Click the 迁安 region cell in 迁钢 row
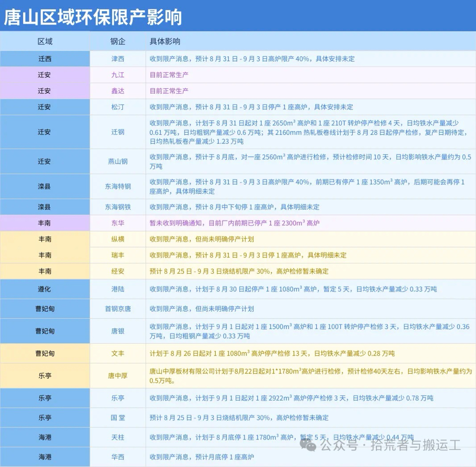Image resolution: width=476 pixels, height=467 pixels. click(45, 132)
